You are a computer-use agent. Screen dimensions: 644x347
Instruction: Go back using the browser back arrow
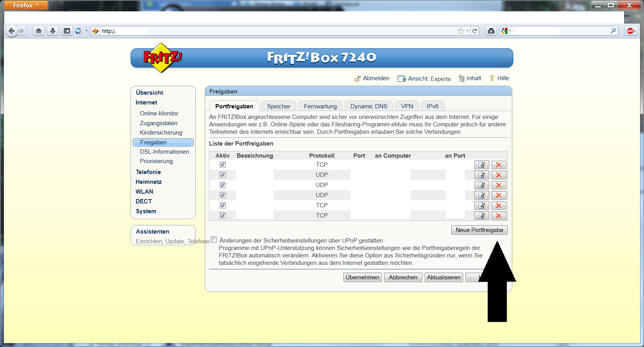12,31
